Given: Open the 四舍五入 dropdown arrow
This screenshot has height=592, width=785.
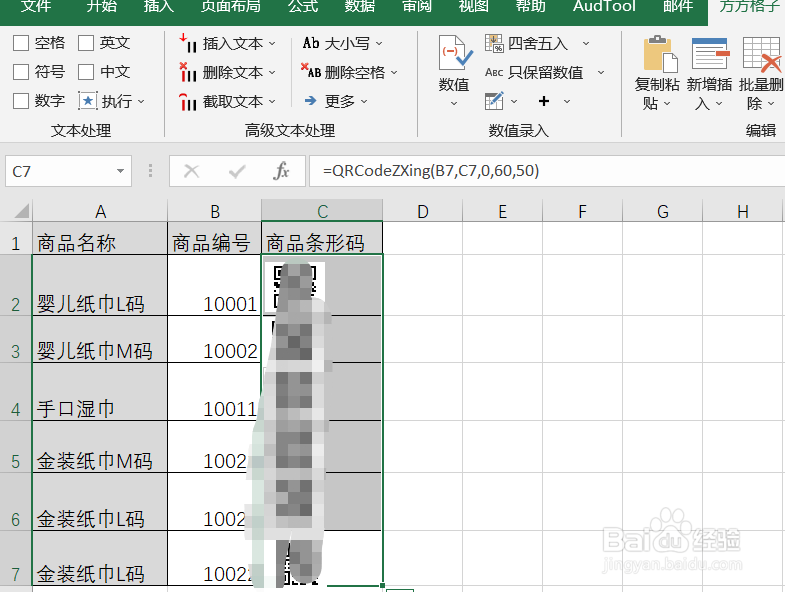Looking at the screenshot, I should [586, 44].
